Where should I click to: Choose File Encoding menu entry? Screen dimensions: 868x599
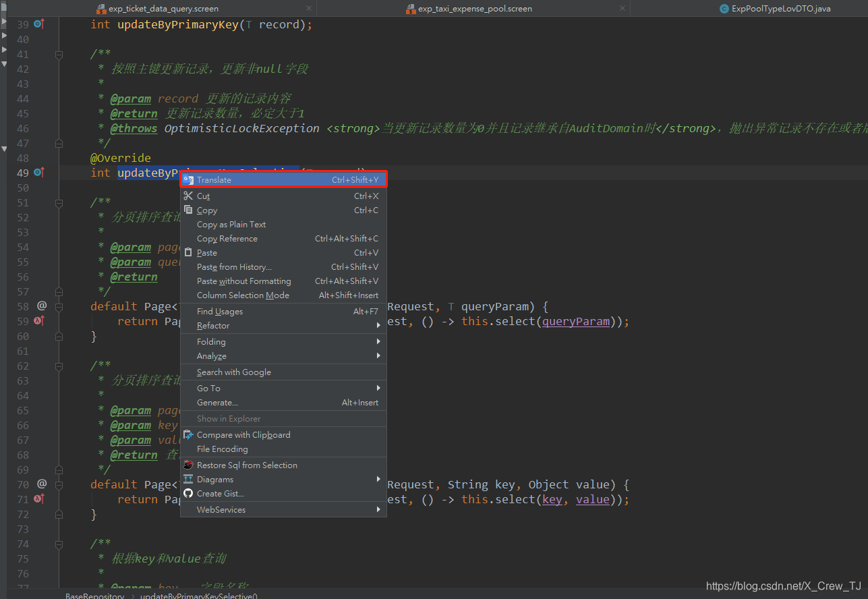pos(283,449)
